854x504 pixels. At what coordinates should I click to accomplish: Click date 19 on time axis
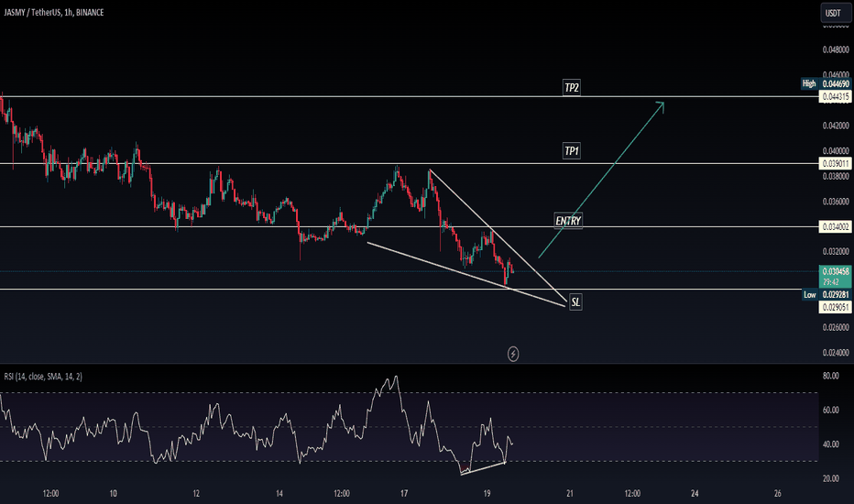pos(487,494)
